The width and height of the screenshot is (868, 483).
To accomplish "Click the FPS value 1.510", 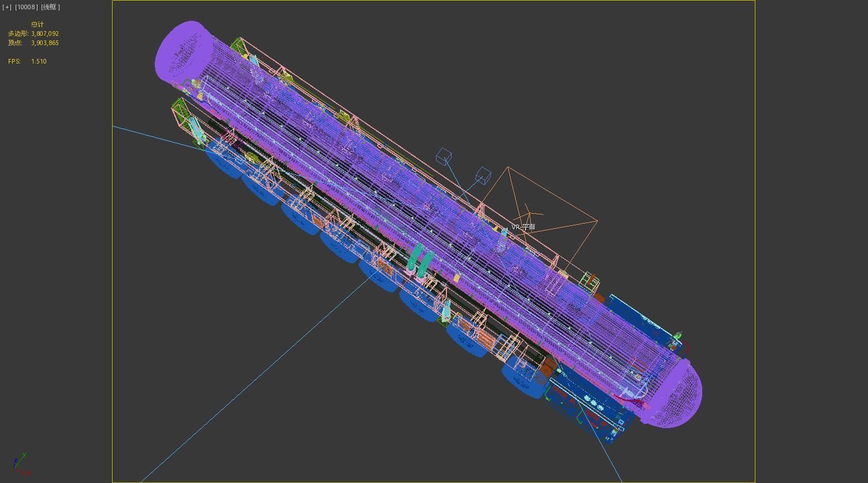I will [x=39, y=61].
